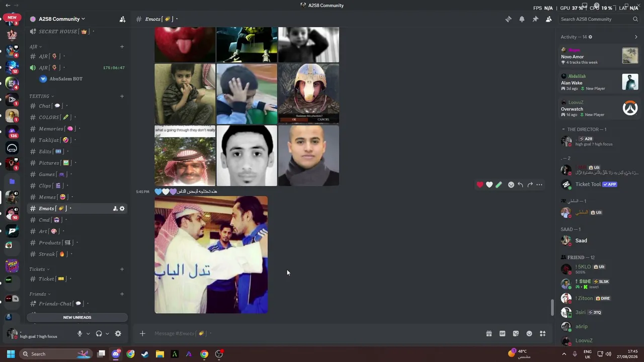Open the Overwatch activity card
Screen dimensions: 644x362
[599, 109]
